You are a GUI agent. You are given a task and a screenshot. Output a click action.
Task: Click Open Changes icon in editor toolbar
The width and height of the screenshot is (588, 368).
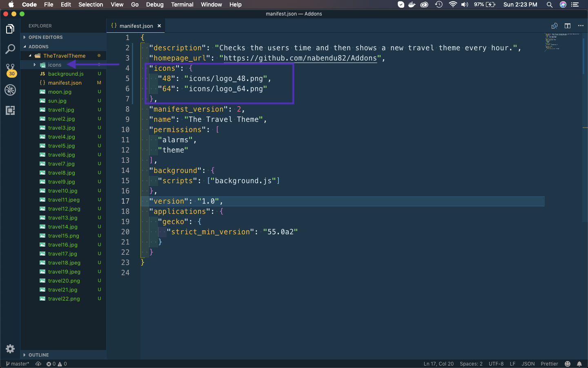(555, 26)
